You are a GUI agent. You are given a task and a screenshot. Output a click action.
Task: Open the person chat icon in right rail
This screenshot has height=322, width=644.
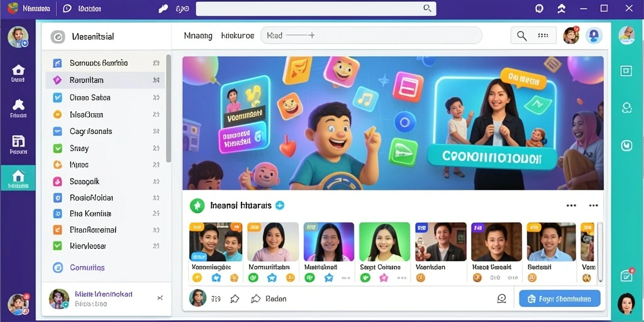coord(626,108)
